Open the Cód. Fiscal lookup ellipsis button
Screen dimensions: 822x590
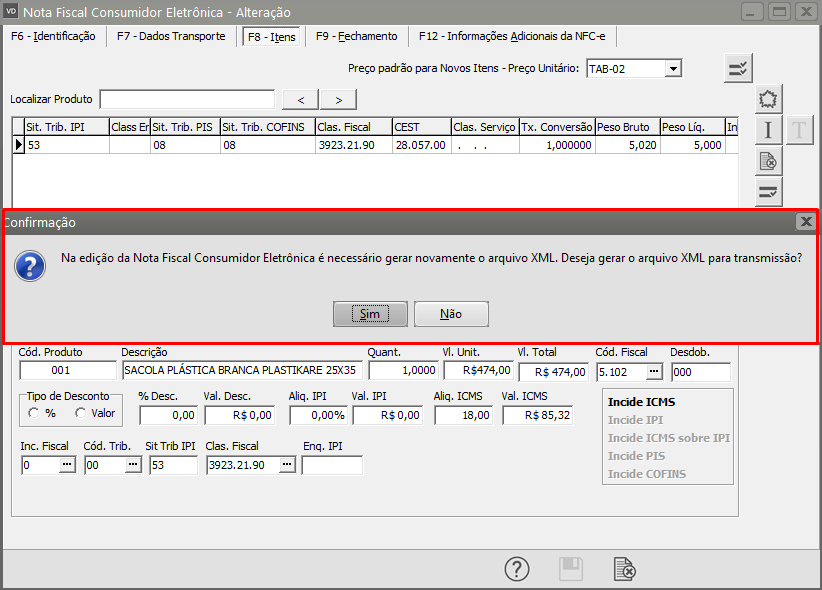tap(654, 371)
